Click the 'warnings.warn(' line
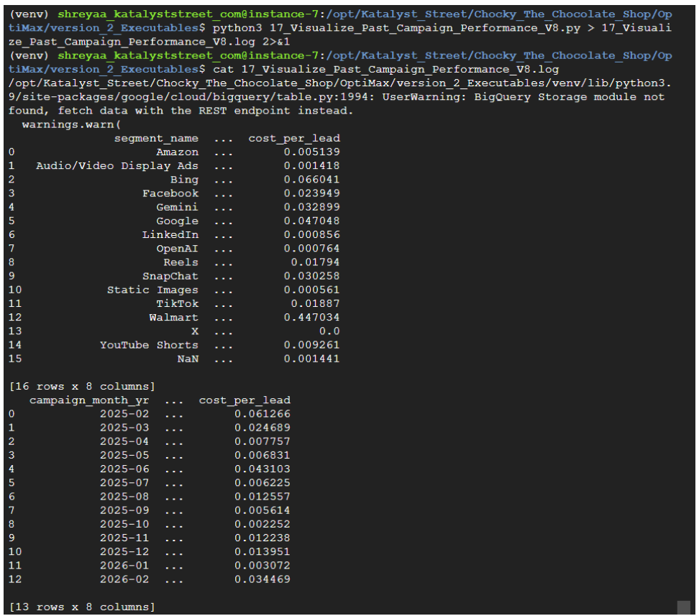 point(71,125)
